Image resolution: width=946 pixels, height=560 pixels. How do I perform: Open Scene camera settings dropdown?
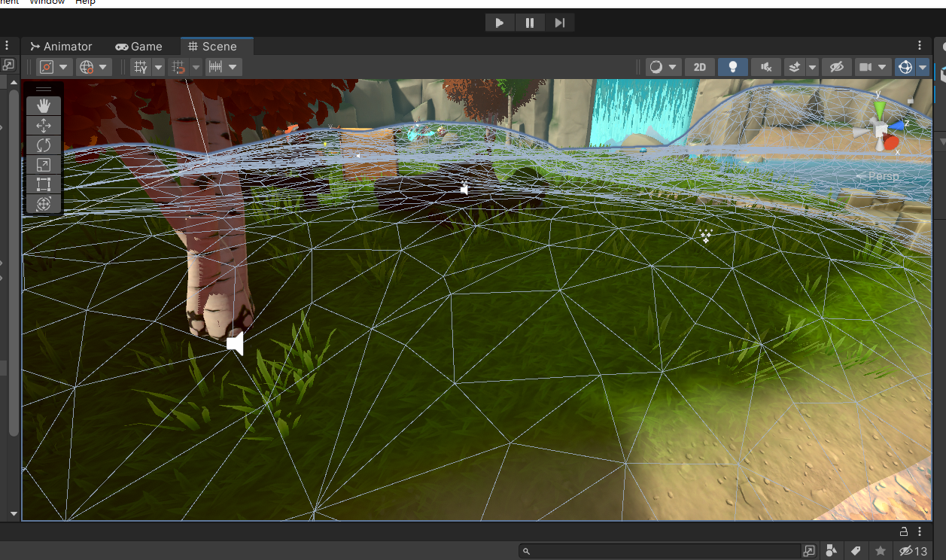click(x=873, y=67)
